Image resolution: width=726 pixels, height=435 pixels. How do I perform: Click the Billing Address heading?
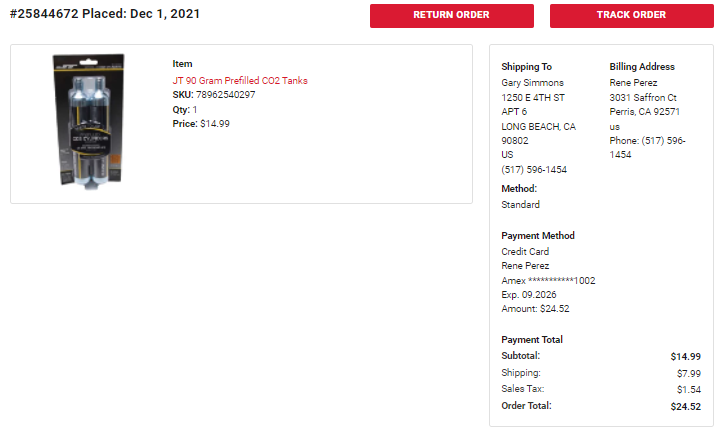(x=642, y=67)
